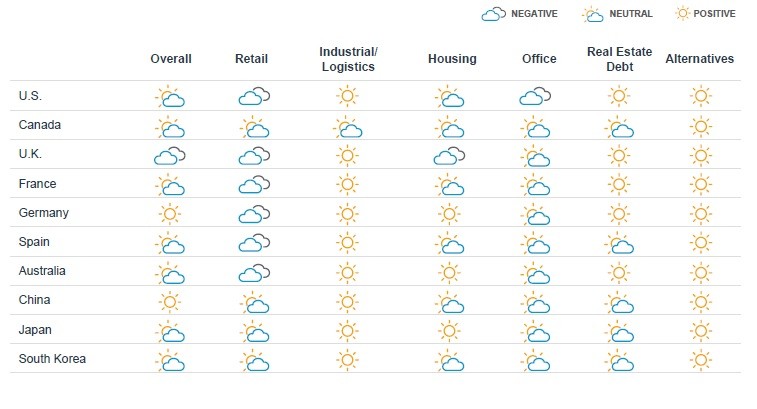757x409 pixels.
Task: Click South Korea Alternatives sun icon
Action: [x=701, y=360]
